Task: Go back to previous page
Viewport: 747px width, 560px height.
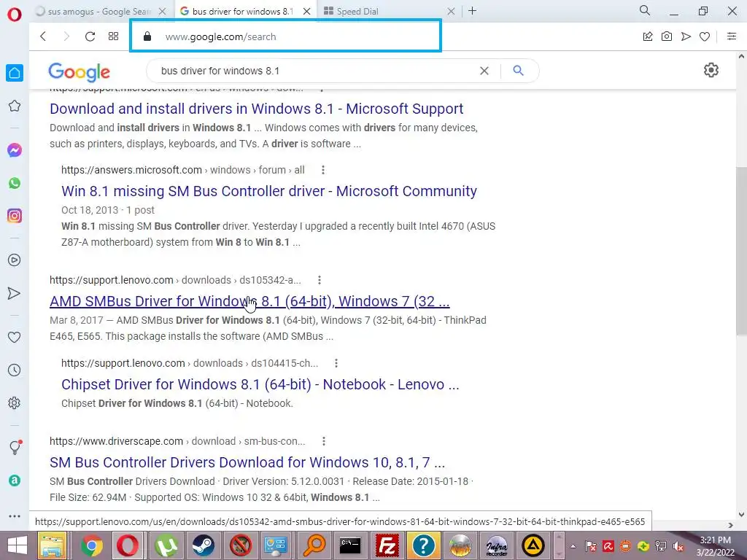Action: point(43,36)
